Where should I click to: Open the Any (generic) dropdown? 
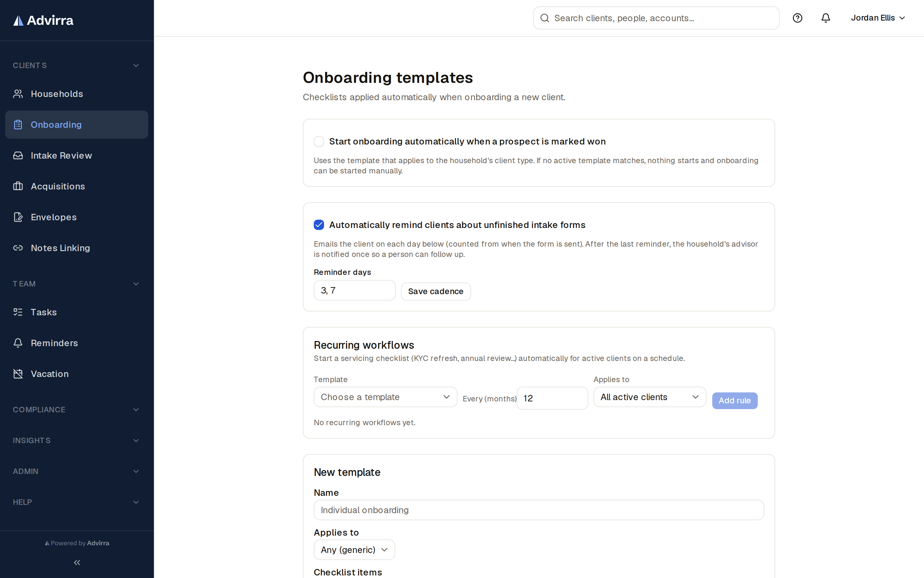point(354,550)
